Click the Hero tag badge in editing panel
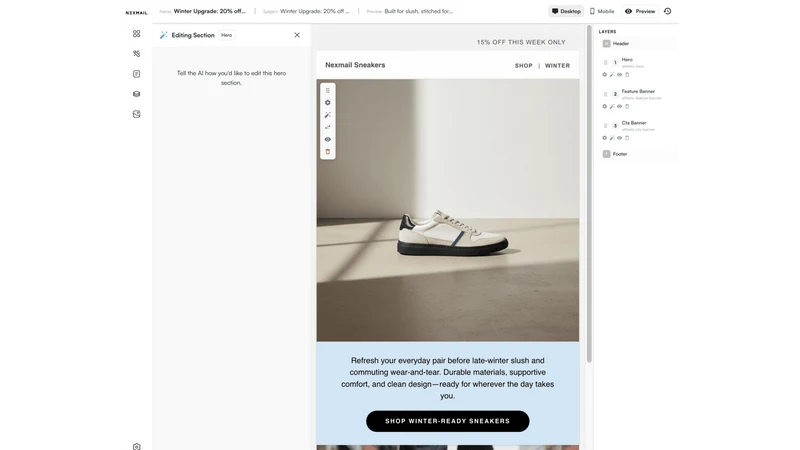This screenshot has height=450, width=800. 227,35
